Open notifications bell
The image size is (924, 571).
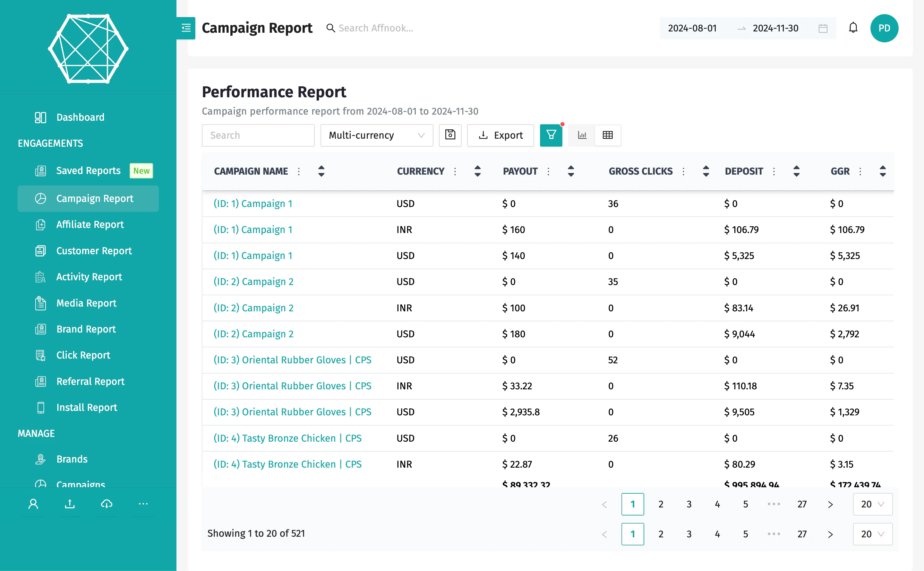tap(853, 28)
